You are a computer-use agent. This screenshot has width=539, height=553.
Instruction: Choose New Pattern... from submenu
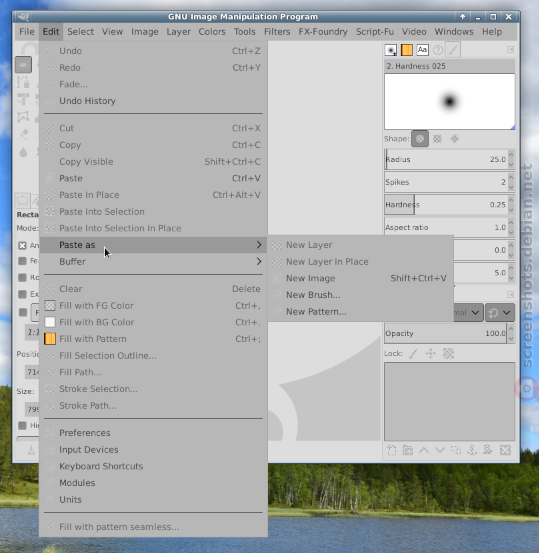(360, 312)
